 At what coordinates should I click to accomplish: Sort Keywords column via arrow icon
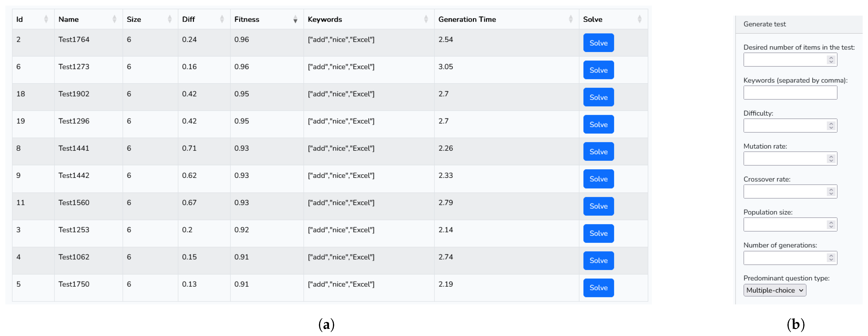(426, 19)
